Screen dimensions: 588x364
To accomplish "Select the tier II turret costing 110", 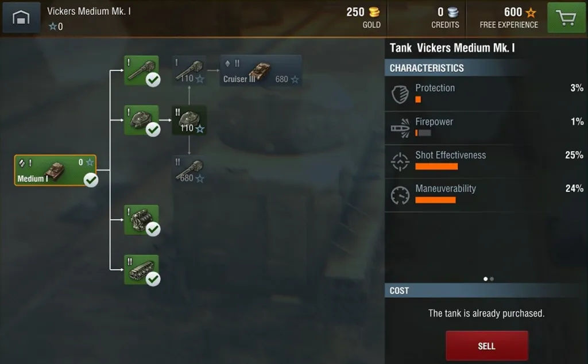I will (189, 121).
